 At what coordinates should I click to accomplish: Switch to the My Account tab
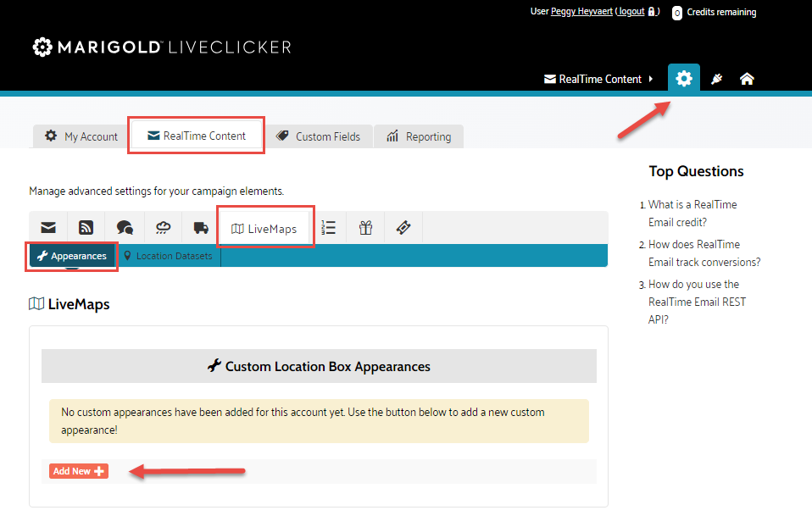pyautogui.click(x=81, y=136)
